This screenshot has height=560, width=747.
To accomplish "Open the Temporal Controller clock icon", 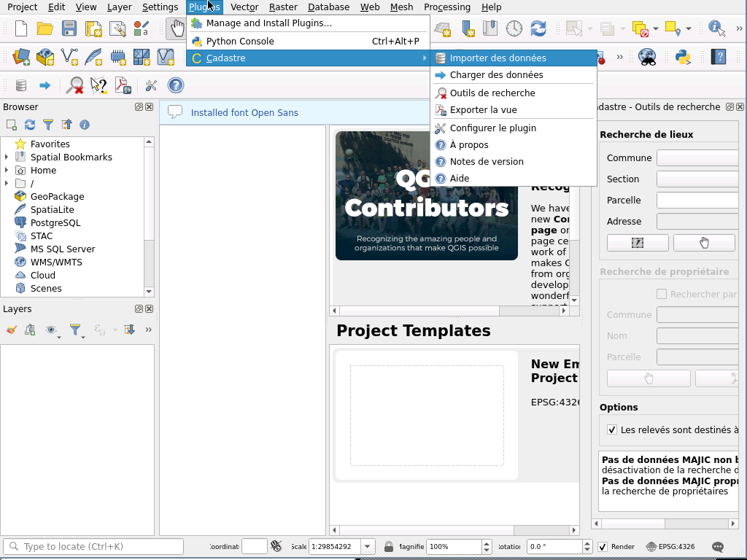I will click(514, 29).
